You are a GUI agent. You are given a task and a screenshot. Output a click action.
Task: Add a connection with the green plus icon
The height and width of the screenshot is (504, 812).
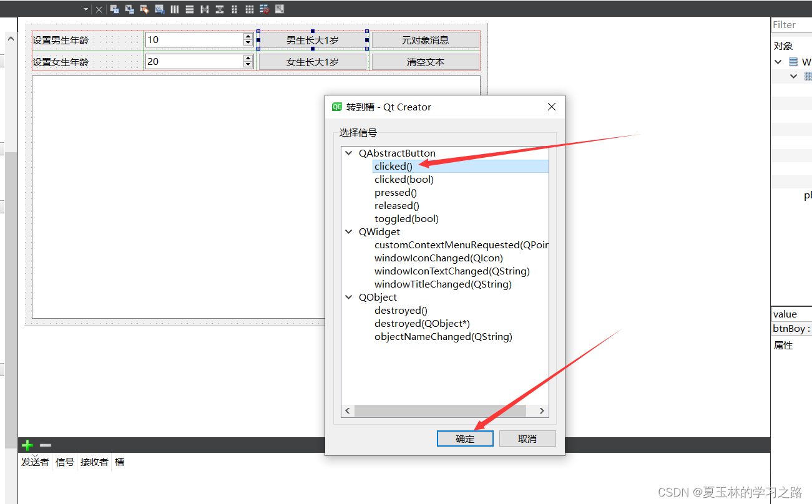pyautogui.click(x=27, y=445)
